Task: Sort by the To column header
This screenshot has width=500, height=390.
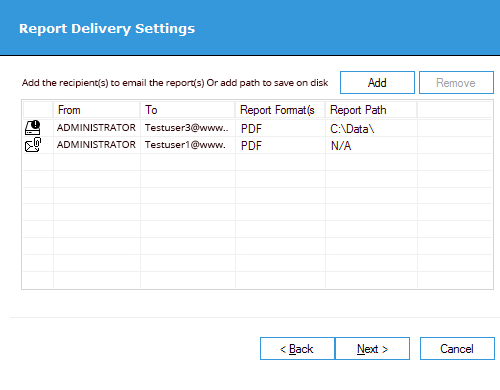Action: tap(188, 110)
